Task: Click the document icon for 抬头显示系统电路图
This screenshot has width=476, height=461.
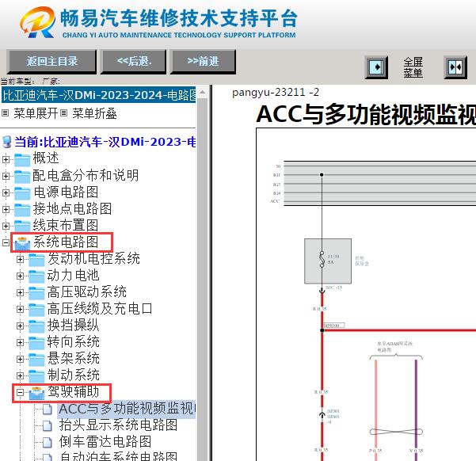Action: coord(47,426)
